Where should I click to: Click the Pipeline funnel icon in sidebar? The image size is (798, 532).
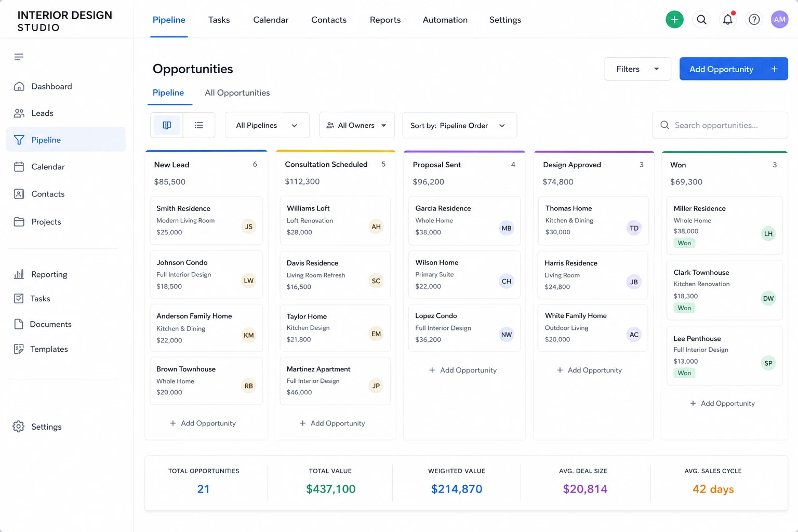(19, 140)
